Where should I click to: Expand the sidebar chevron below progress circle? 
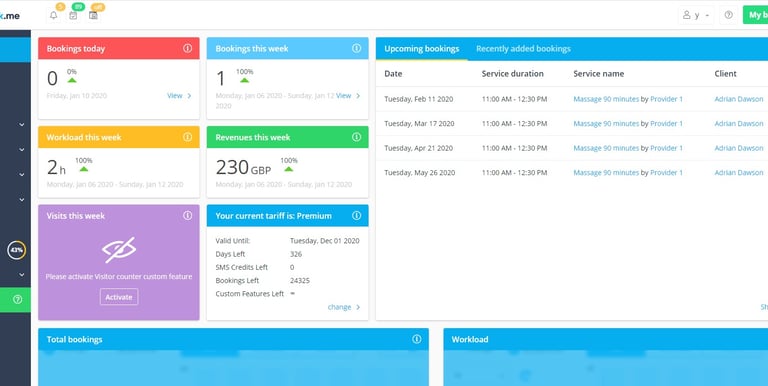[22, 274]
